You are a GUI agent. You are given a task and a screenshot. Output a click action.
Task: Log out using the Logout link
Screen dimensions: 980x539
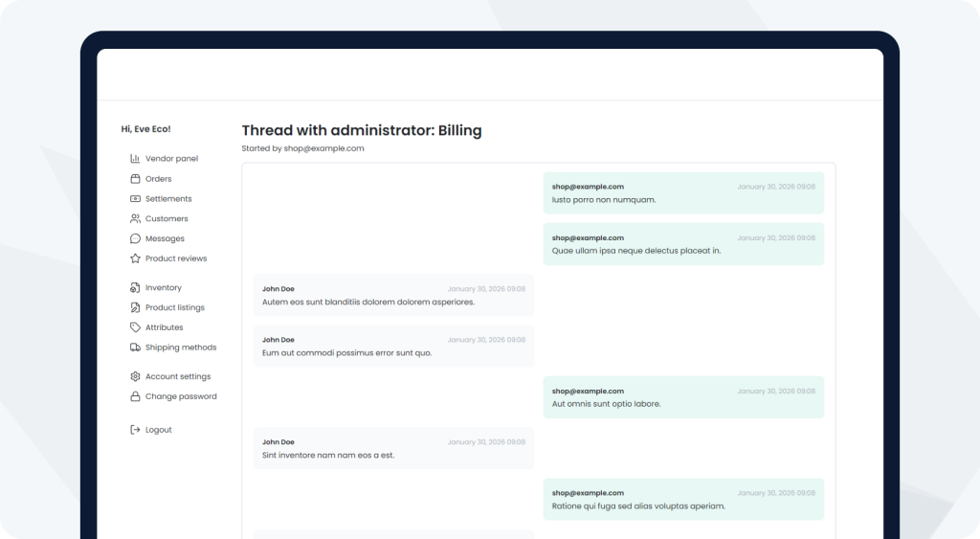point(158,430)
